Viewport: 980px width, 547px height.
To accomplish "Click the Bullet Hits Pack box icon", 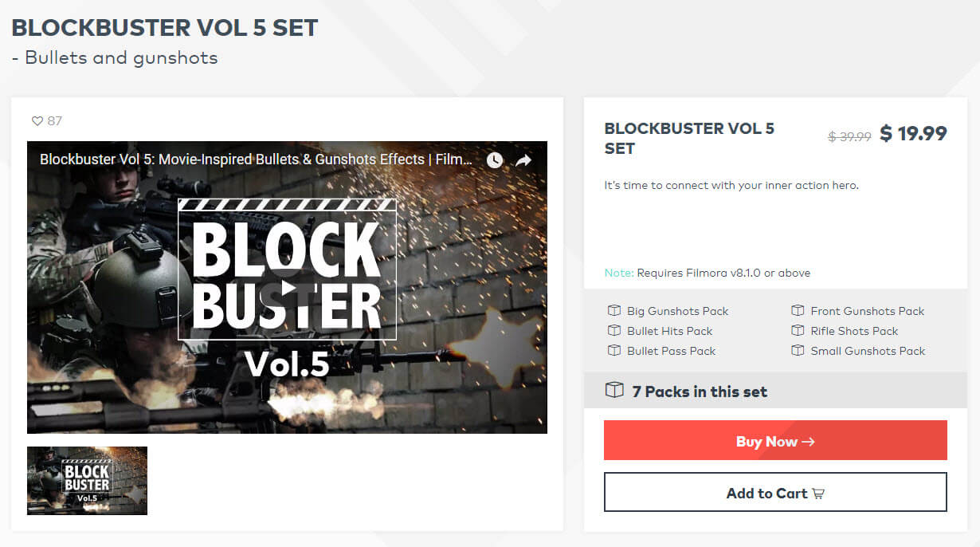I will tap(613, 331).
